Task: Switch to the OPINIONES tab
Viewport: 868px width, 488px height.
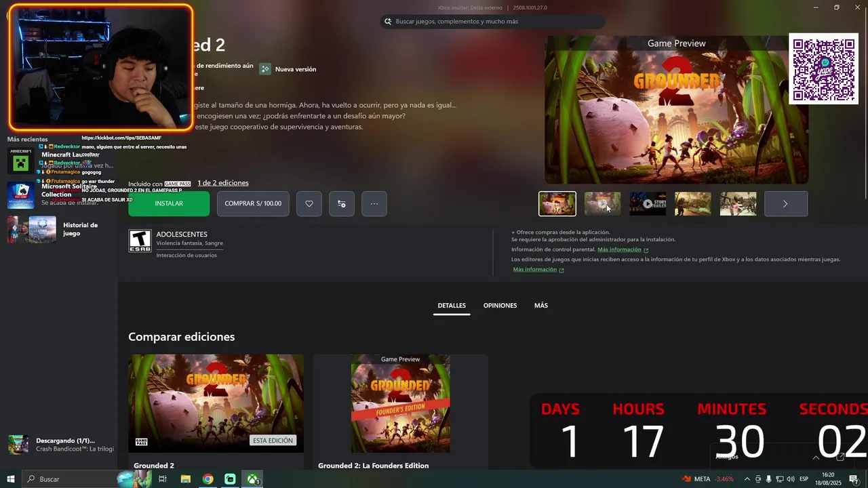Action: [x=500, y=306]
